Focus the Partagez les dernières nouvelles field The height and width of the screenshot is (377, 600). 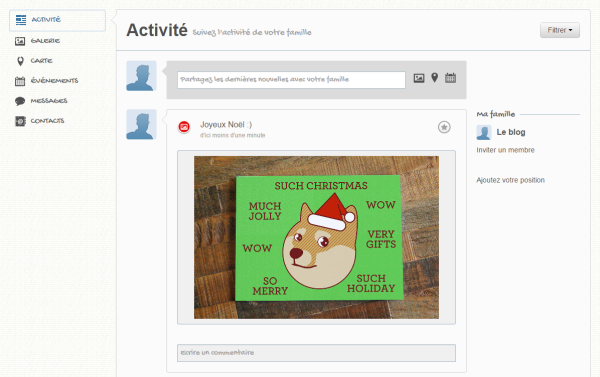pos(291,80)
